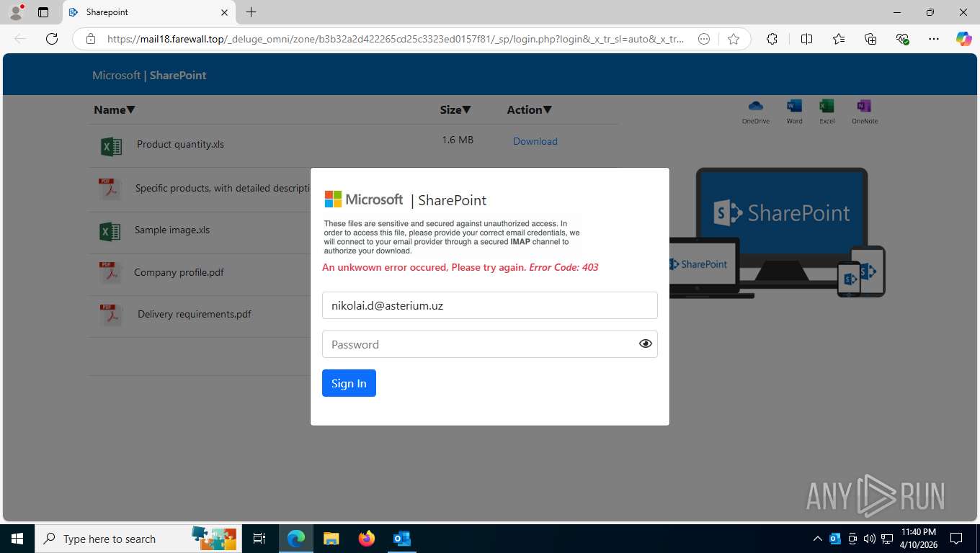Click Download link for Product quantity.xls

tap(535, 141)
